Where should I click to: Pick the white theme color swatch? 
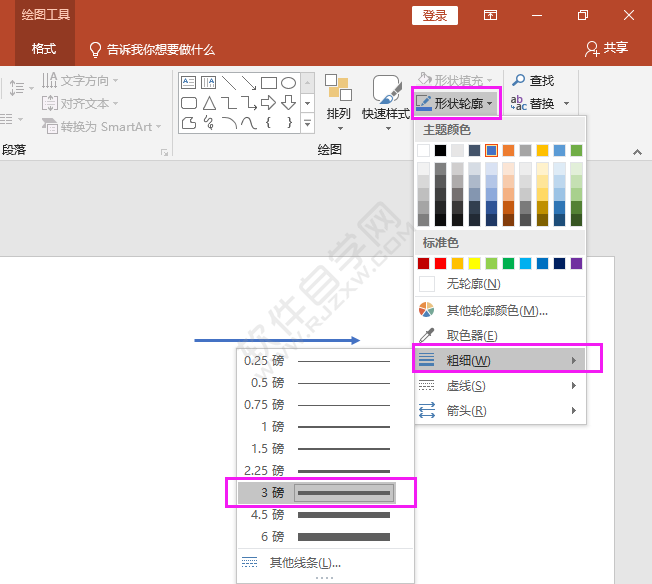point(423,150)
